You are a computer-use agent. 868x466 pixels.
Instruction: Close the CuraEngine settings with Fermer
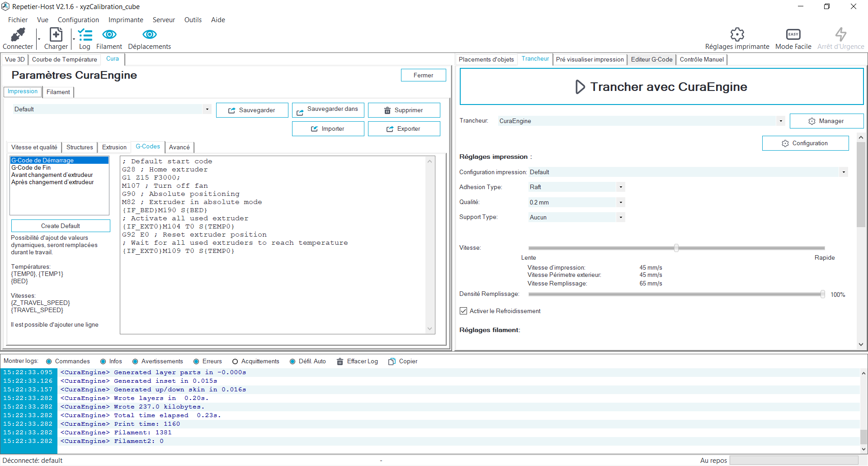pyautogui.click(x=423, y=75)
